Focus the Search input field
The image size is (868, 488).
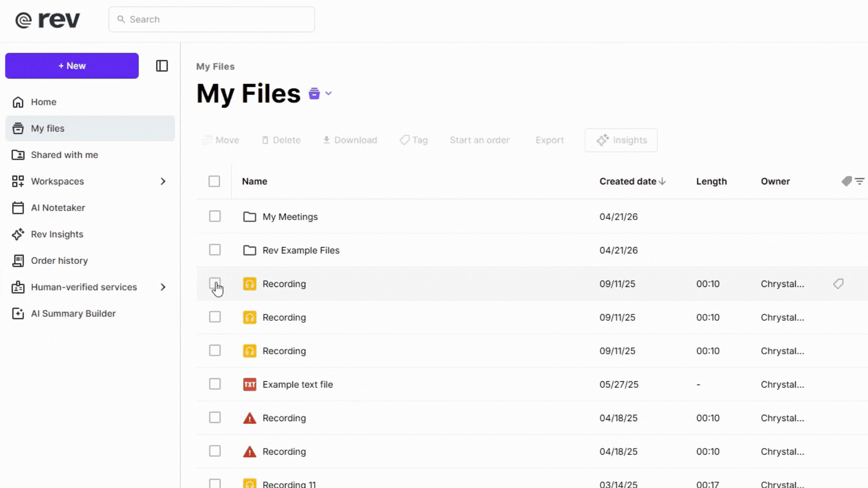point(212,19)
